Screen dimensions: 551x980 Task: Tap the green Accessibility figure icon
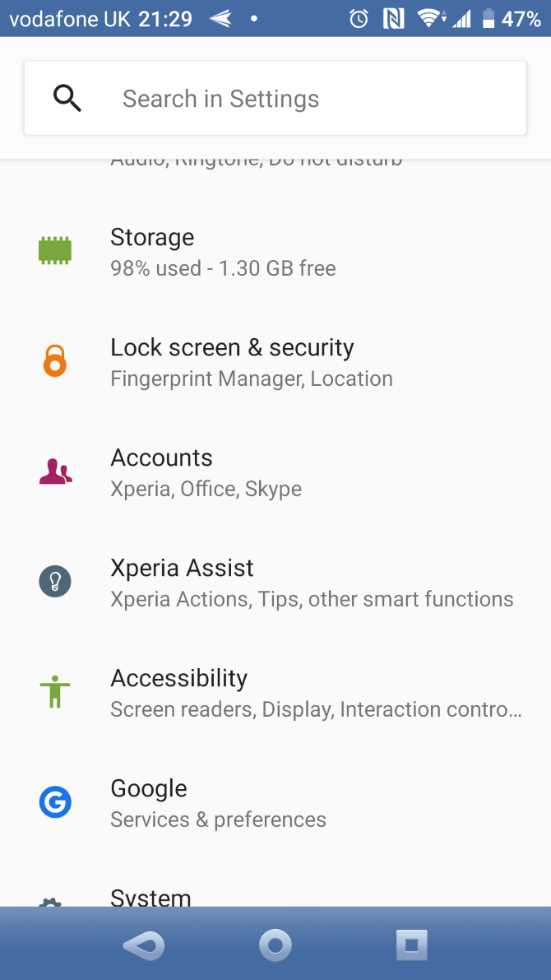click(x=55, y=692)
